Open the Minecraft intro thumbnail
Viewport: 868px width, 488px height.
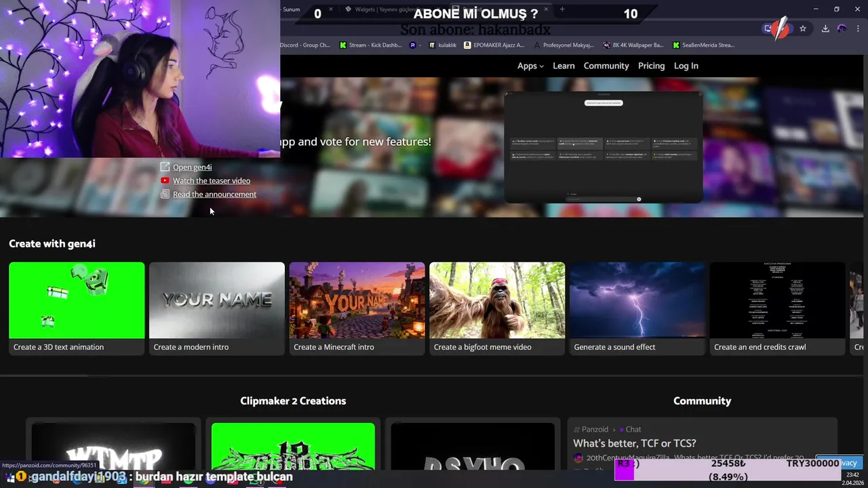pyautogui.click(x=357, y=300)
